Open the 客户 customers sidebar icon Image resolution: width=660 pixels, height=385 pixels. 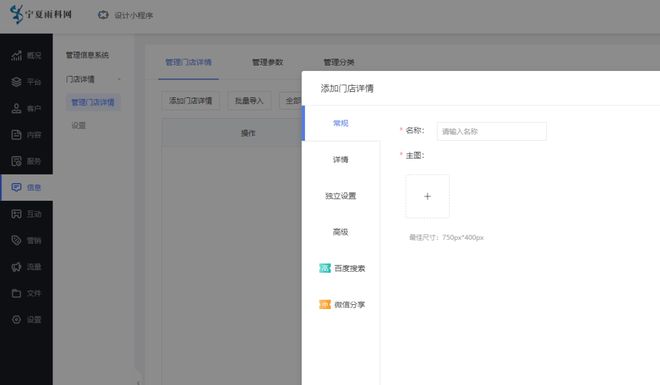click(x=16, y=109)
